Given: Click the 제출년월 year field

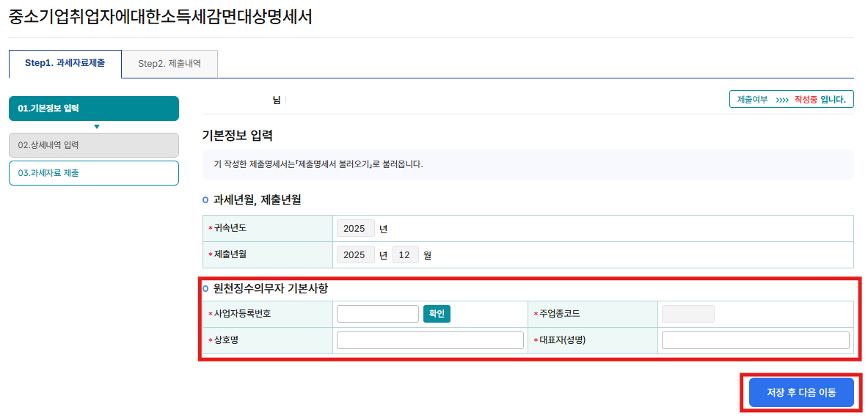Looking at the screenshot, I should 355,255.
